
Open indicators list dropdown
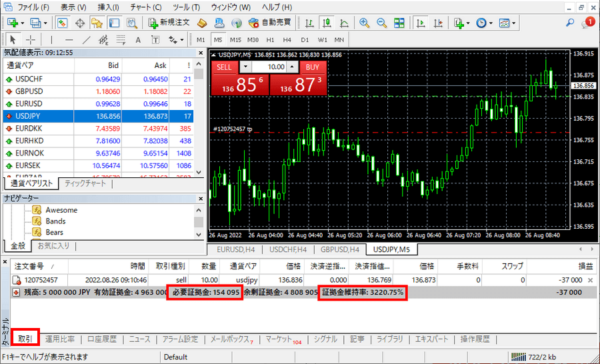tap(462, 23)
